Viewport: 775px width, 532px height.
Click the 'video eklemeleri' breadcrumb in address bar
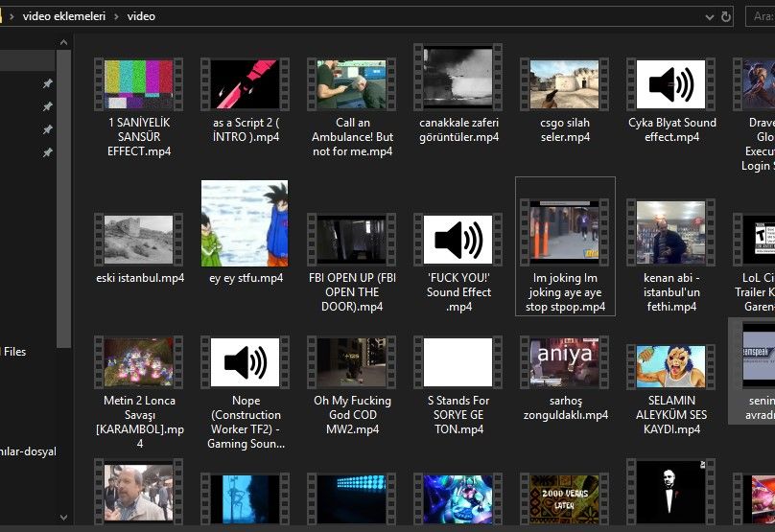click(64, 16)
